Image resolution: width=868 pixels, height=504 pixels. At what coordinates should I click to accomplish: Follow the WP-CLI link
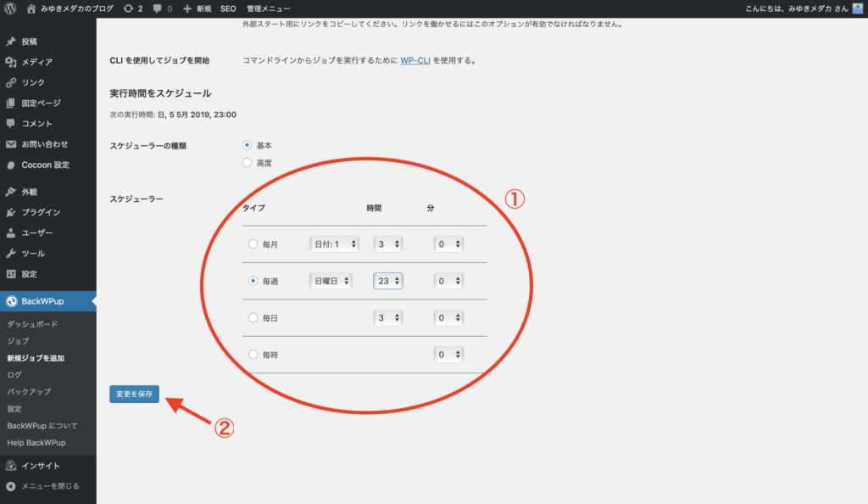coord(415,60)
